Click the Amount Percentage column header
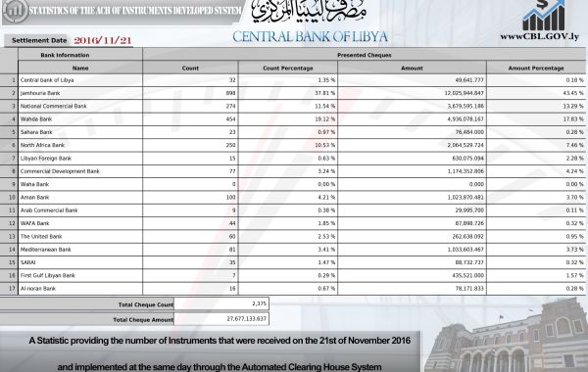The image size is (588, 372). (536, 68)
